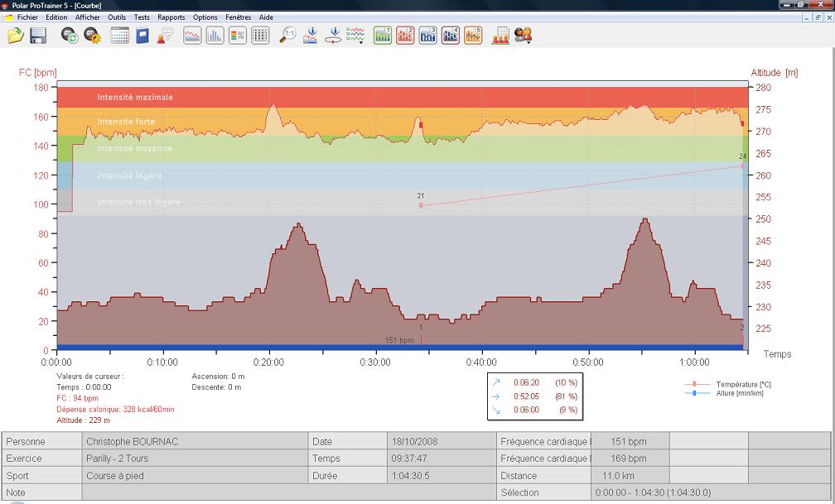This screenshot has width=835, height=504.
Task: Open the Rapports menu
Action: click(x=171, y=17)
